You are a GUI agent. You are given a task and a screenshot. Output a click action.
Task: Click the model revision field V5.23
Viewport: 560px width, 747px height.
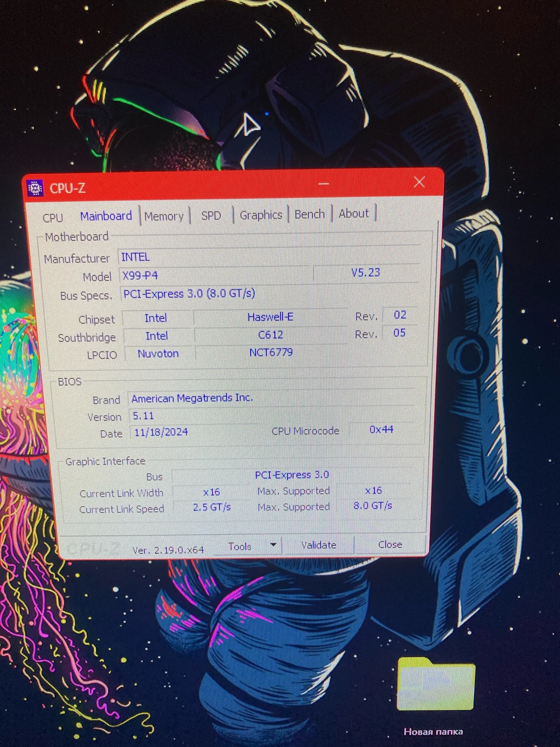pos(366,273)
